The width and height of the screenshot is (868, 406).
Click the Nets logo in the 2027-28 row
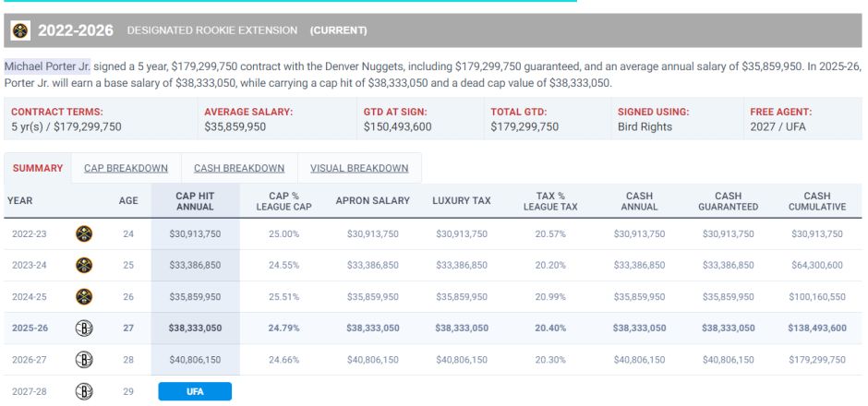tap(84, 391)
